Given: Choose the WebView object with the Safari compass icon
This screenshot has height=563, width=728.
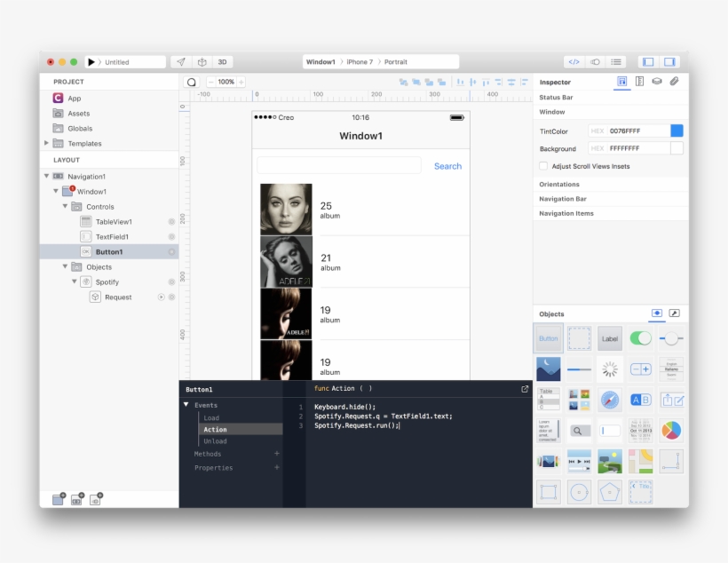Looking at the screenshot, I should [610, 401].
